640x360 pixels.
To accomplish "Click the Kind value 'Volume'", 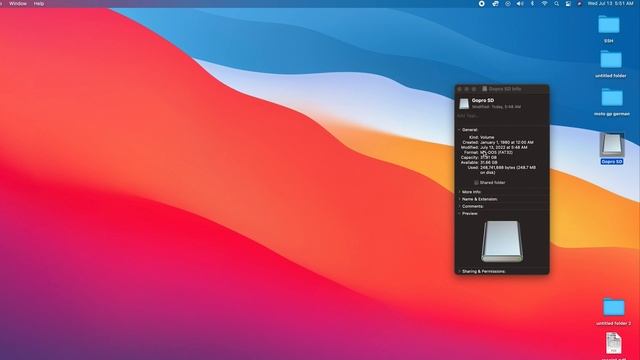I will click(487, 138).
